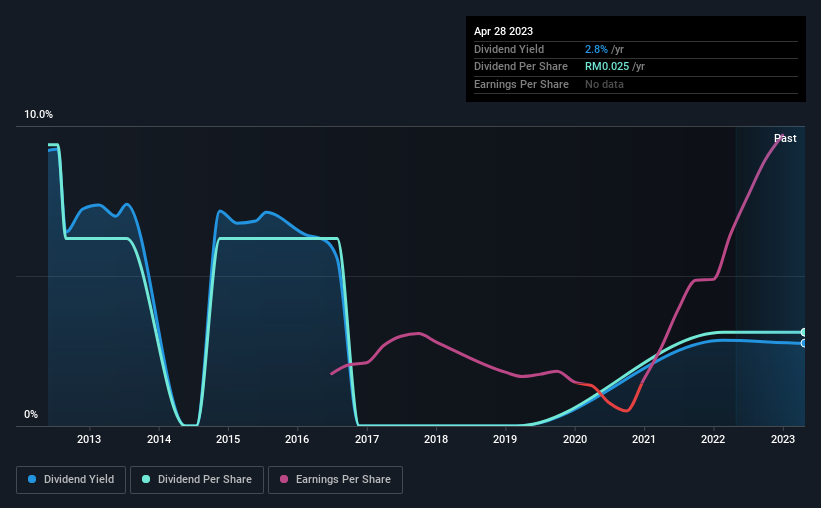Screen dimensions: 821x508
Task: Click the Apr 28 2023 tooltip date
Action: coord(503,31)
